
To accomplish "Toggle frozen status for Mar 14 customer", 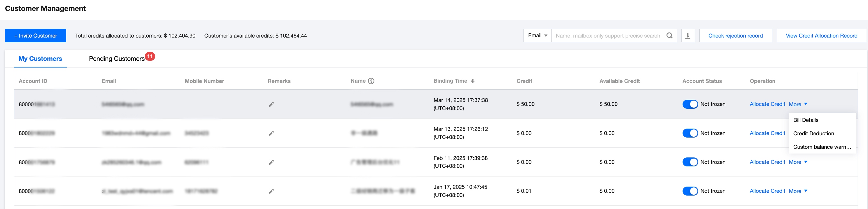I will click(690, 104).
